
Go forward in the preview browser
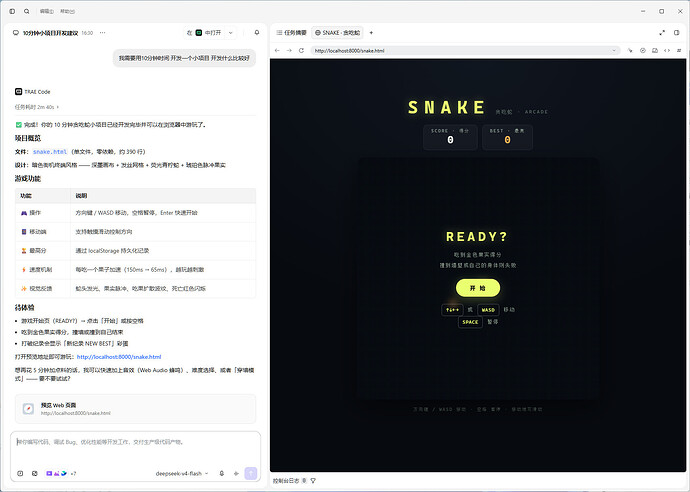(289, 51)
